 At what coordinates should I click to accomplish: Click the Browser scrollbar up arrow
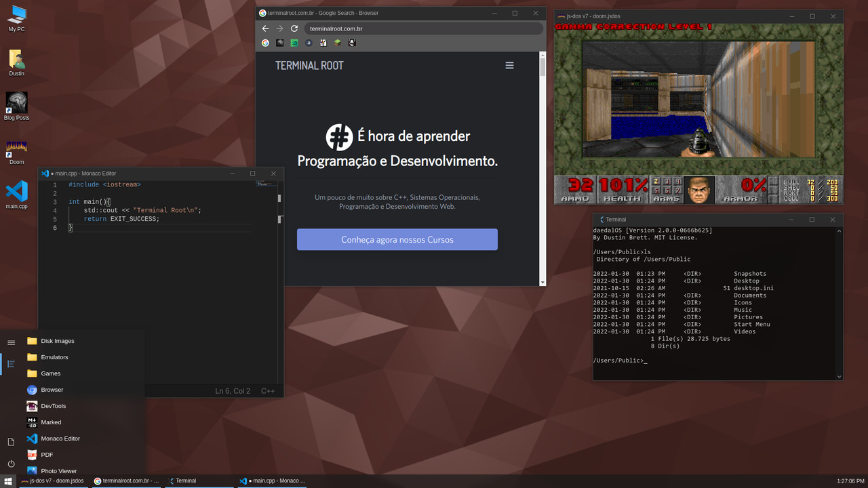tap(542, 56)
